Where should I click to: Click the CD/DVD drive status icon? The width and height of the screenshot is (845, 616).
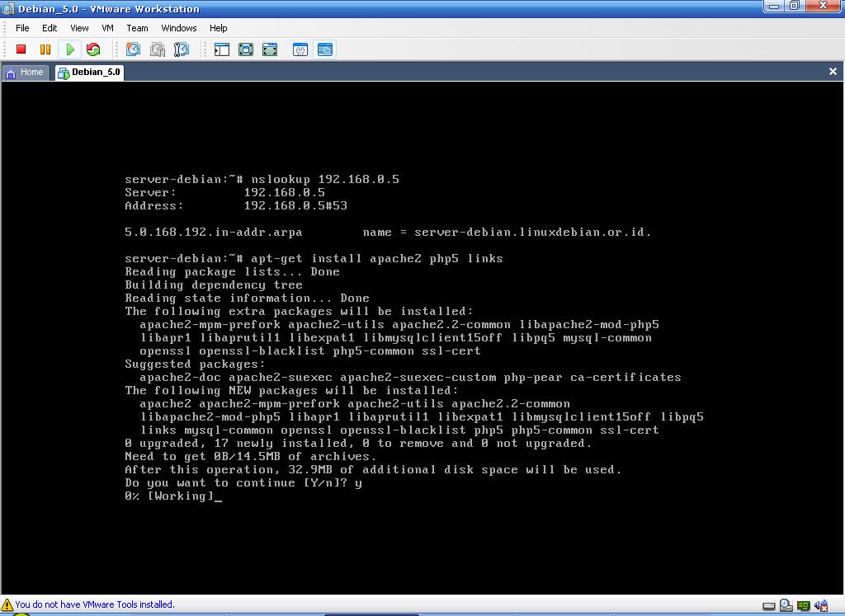(x=786, y=605)
